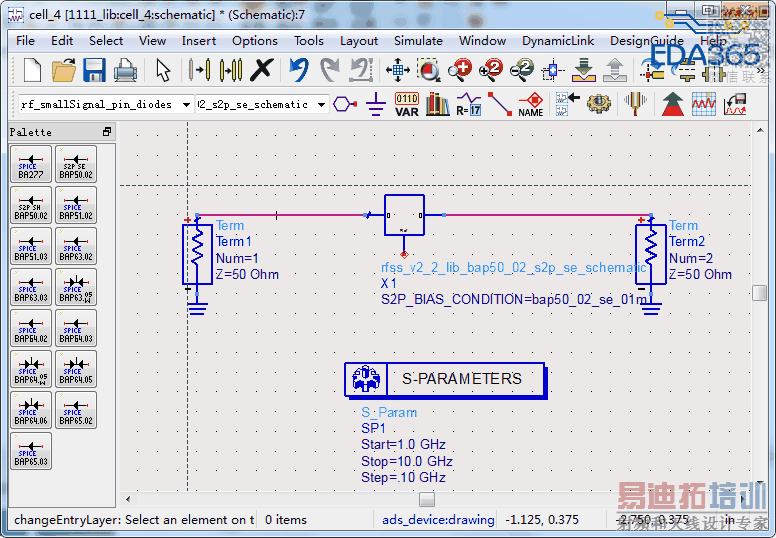Click the scroll-left arrow of canvas
Image resolution: width=776 pixels, height=538 pixels.
click(x=128, y=499)
